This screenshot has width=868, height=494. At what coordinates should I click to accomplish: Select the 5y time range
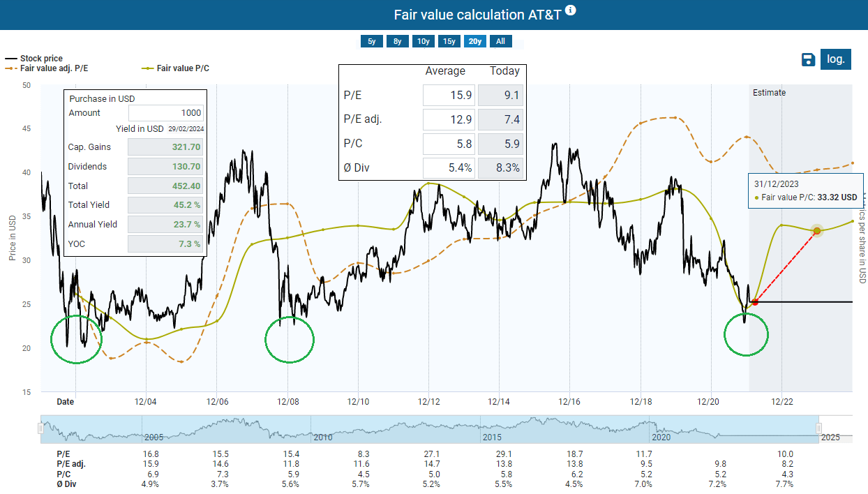pyautogui.click(x=372, y=41)
